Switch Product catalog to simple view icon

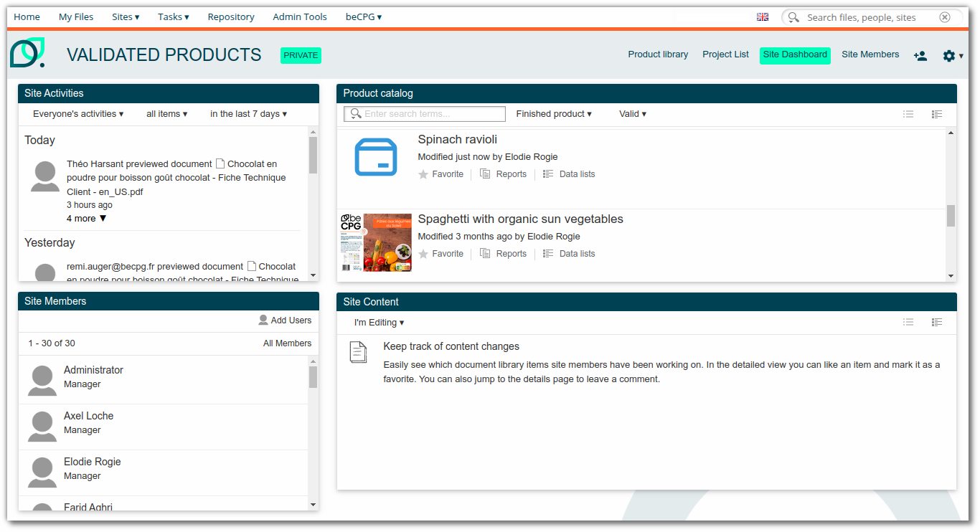pyautogui.click(x=908, y=113)
